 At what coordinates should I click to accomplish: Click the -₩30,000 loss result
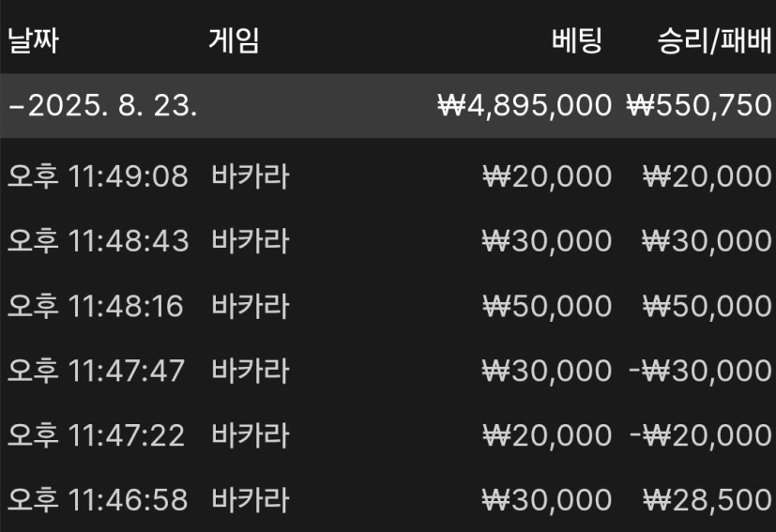point(700,371)
